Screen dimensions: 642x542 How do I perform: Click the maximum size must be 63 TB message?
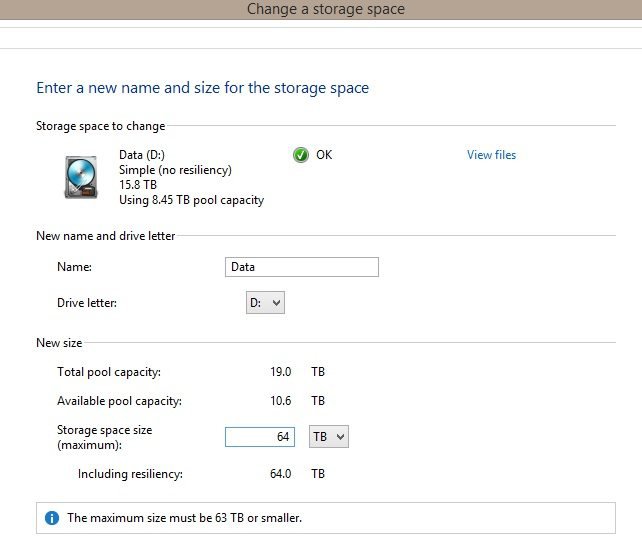[x=184, y=518]
